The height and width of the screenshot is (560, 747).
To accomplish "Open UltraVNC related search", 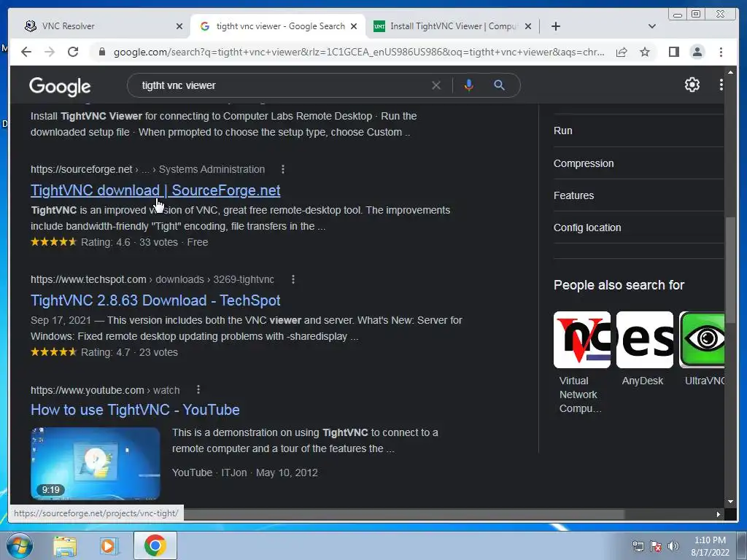I will (703, 349).
